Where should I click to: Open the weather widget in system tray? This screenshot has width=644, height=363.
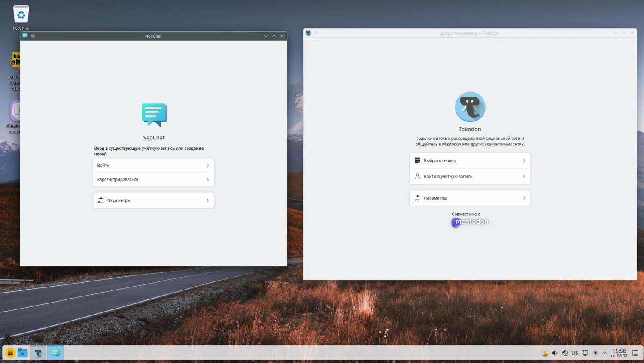pos(545,353)
